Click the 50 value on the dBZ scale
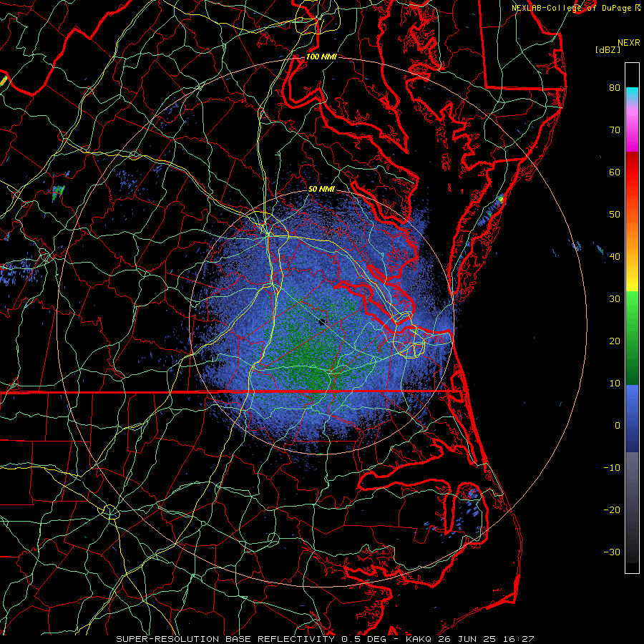The height and width of the screenshot is (644, 644). point(615,215)
